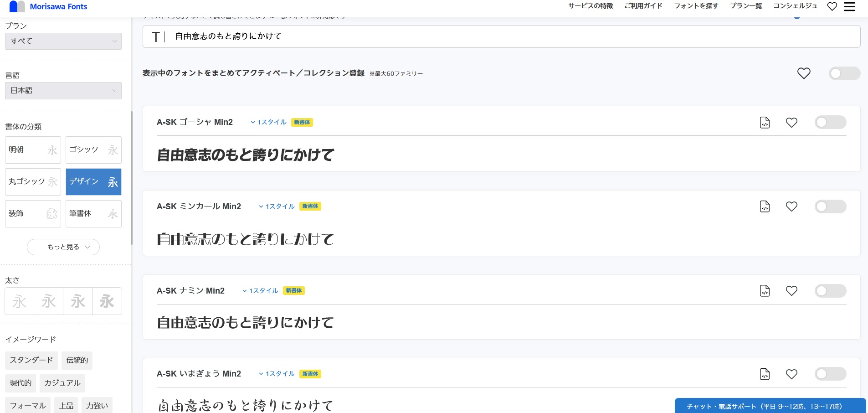Open チャット・電話サポート support button
The image size is (868, 413).
tap(770, 406)
